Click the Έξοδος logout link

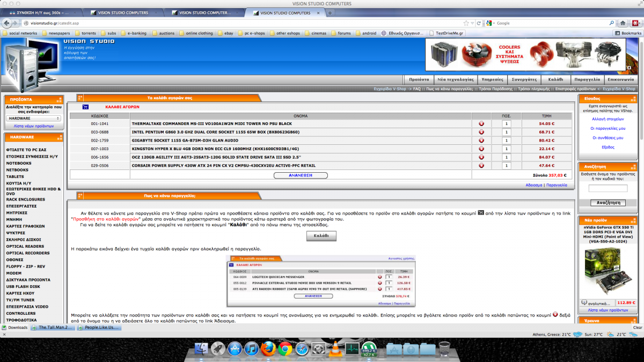pos(608,147)
